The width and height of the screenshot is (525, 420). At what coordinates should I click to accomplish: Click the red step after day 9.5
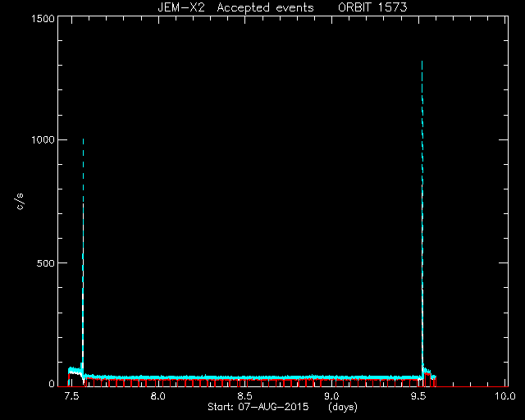tap(428, 379)
